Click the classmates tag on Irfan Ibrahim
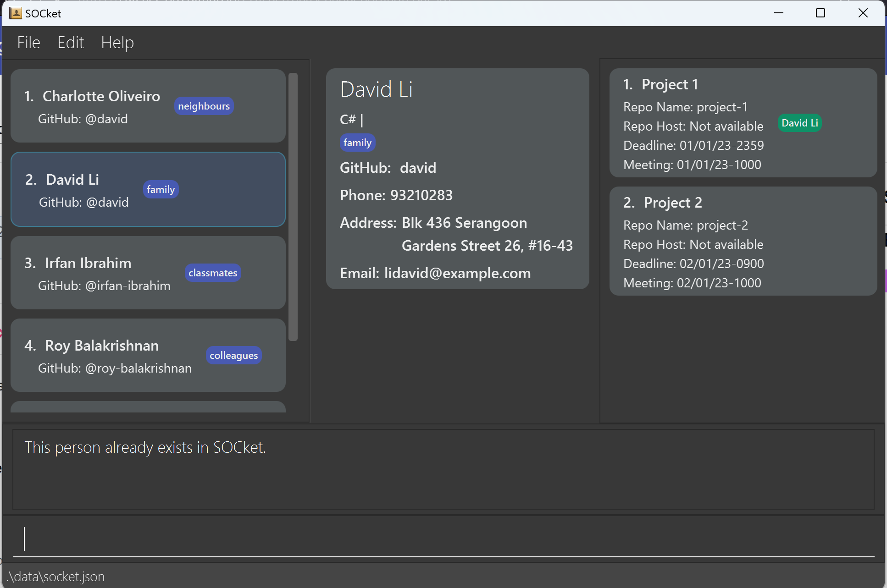The height and width of the screenshot is (588, 887). click(x=213, y=273)
